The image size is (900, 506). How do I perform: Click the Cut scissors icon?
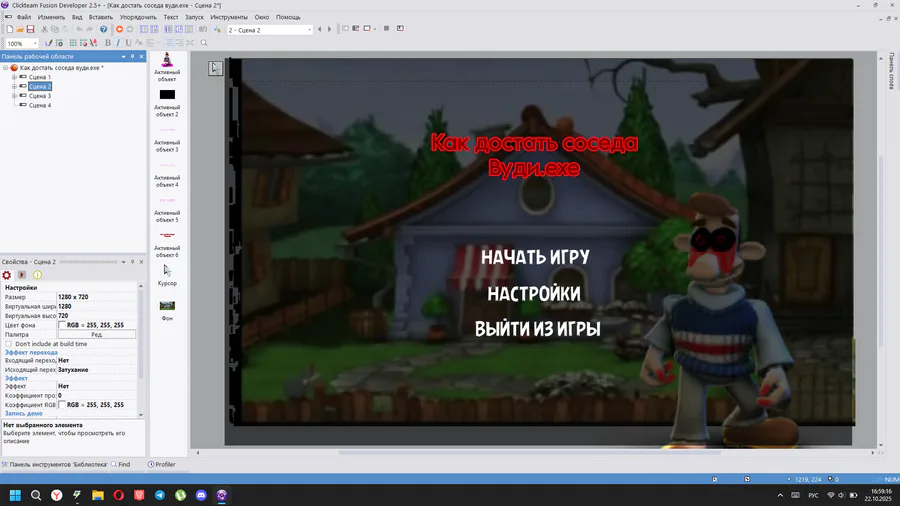[44, 29]
